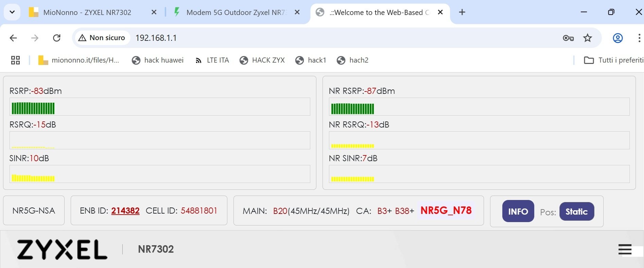Restore down the browser window
The image size is (644, 268).
[x=611, y=12]
